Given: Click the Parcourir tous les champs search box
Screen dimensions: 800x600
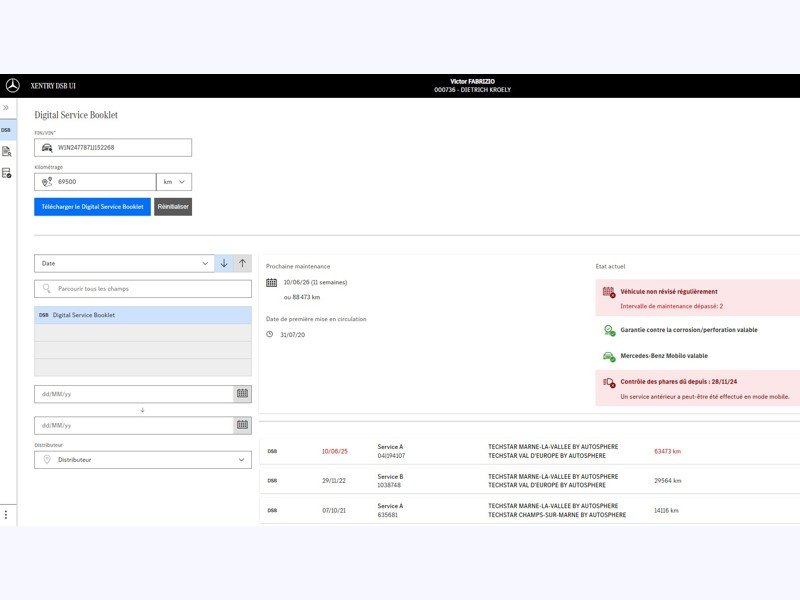Looking at the screenshot, I should 142,289.
